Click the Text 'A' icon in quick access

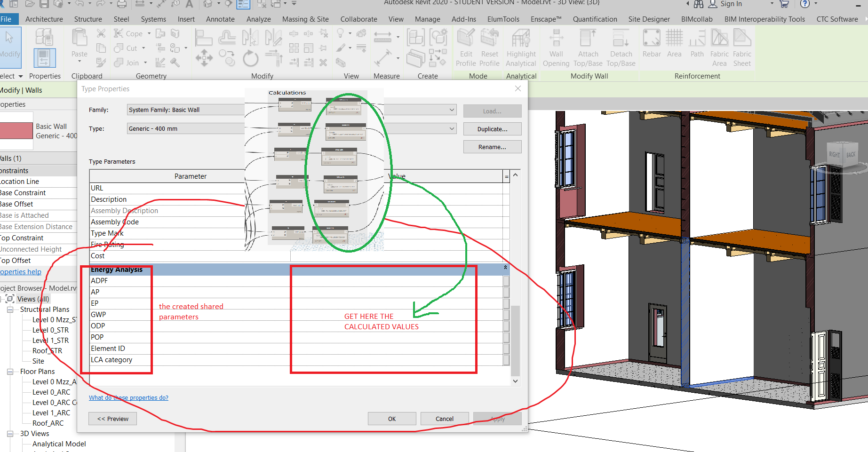point(190,4)
